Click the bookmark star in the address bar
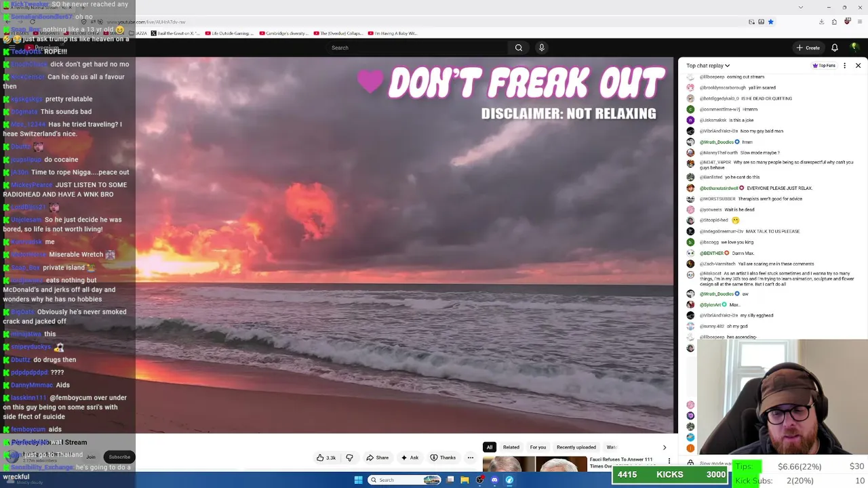 pos(770,22)
